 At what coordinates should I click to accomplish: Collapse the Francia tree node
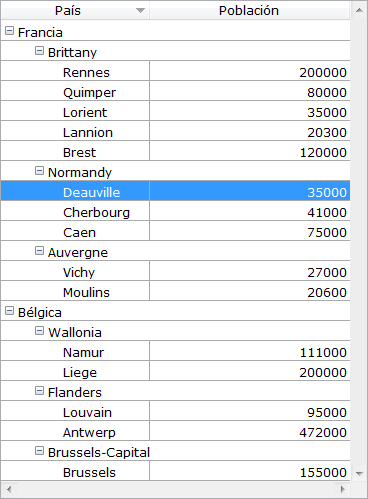(x=9, y=31)
